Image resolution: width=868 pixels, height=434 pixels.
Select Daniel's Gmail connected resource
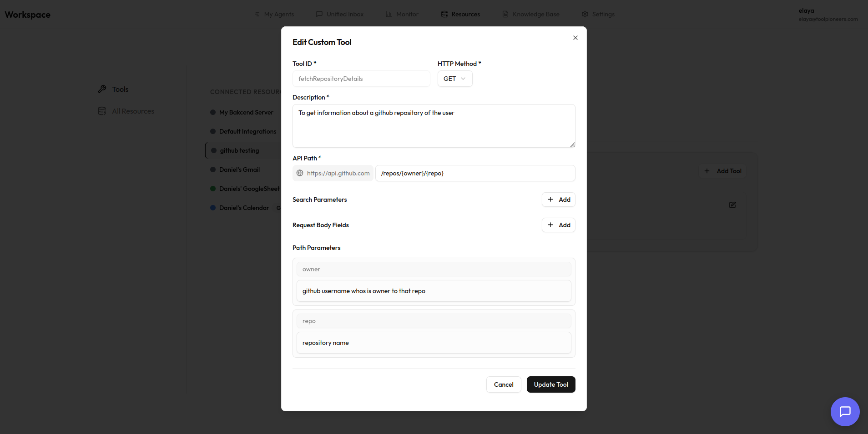[239, 170]
